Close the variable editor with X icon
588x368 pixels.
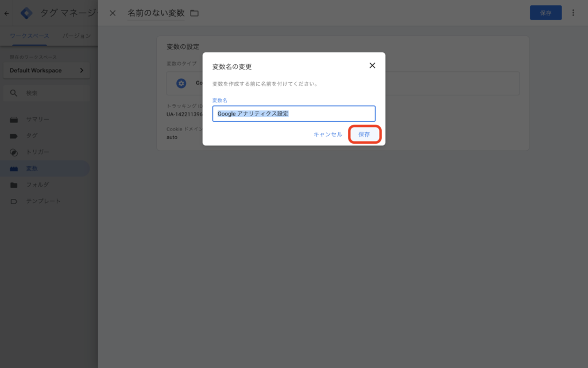[x=113, y=13]
